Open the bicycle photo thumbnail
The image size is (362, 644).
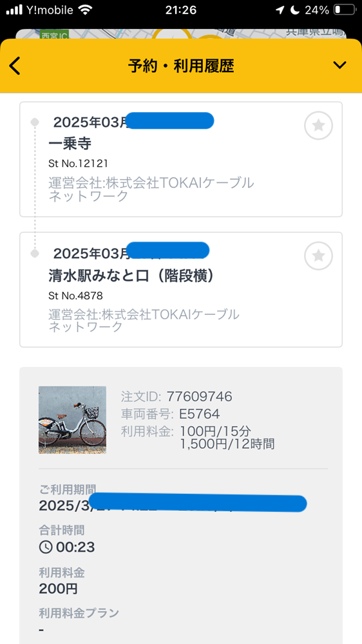click(x=72, y=420)
